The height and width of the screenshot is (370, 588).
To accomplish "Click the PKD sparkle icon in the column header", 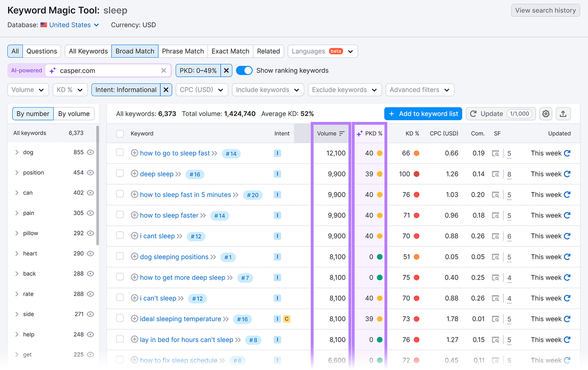I will (x=359, y=134).
